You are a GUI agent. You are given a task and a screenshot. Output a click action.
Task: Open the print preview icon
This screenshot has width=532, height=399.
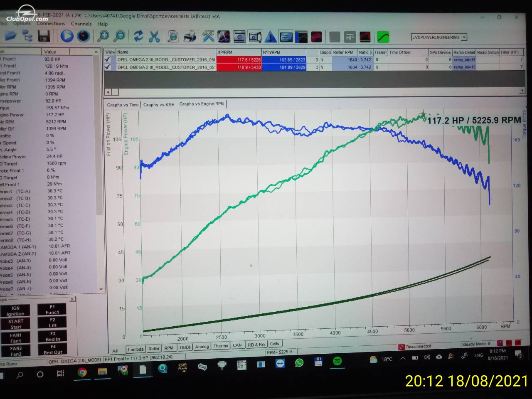[173, 37]
